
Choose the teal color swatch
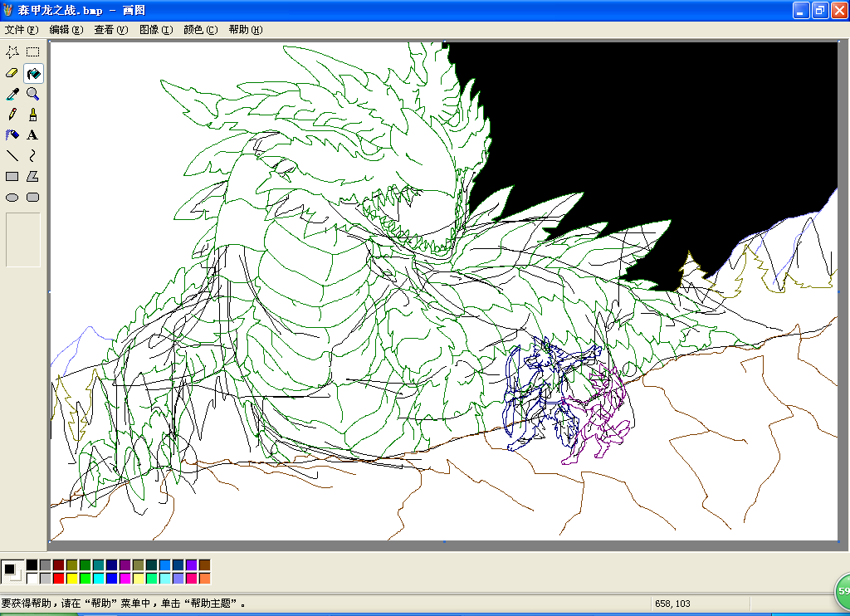99,565
